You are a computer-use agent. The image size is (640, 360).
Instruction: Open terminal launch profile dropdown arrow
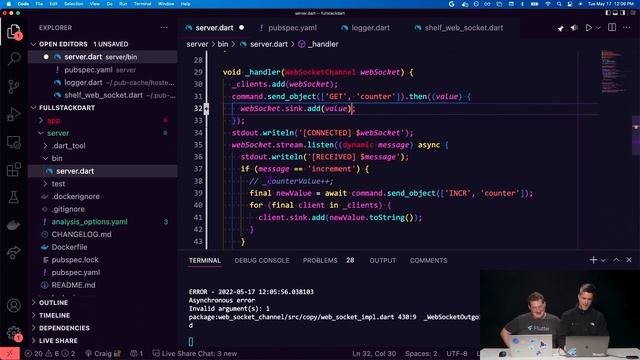[x=603, y=260]
